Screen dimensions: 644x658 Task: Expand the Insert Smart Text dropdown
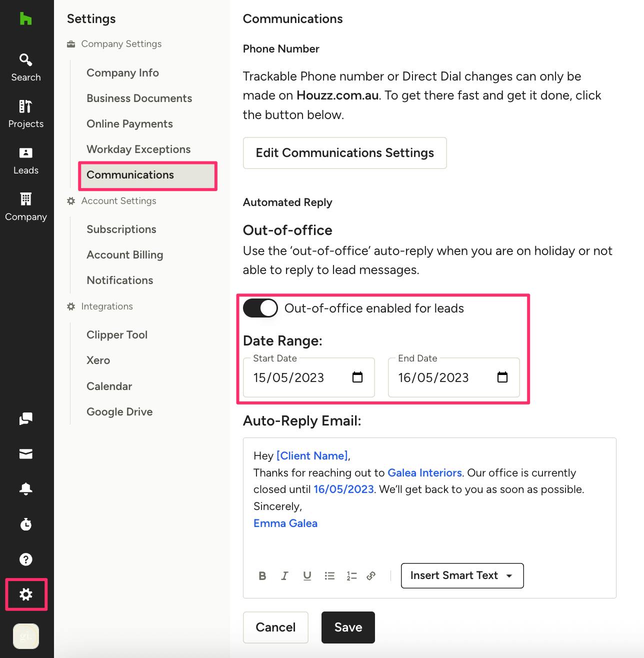(462, 575)
